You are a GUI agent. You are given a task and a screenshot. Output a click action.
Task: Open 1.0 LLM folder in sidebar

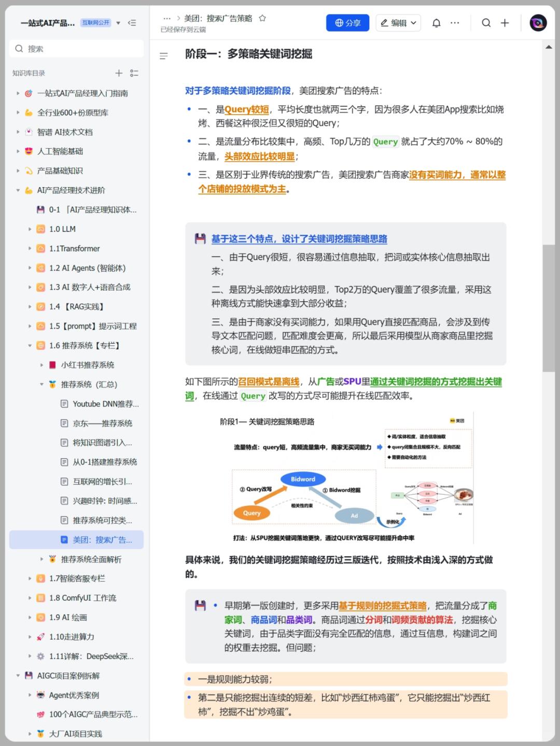pos(62,229)
